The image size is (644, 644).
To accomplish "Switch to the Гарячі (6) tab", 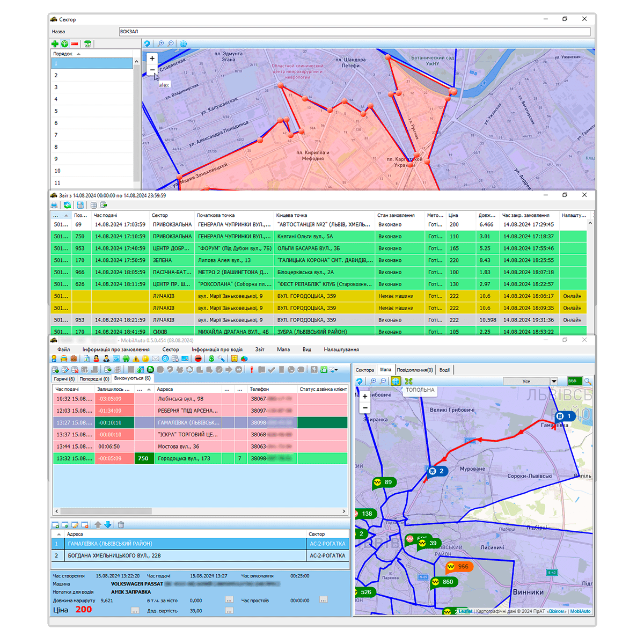I will (64, 378).
